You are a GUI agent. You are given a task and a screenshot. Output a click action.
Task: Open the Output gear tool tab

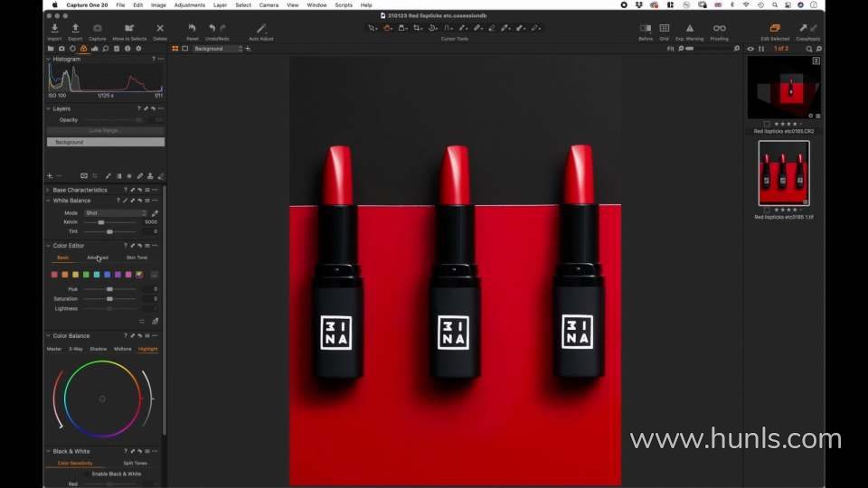coord(138,49)
